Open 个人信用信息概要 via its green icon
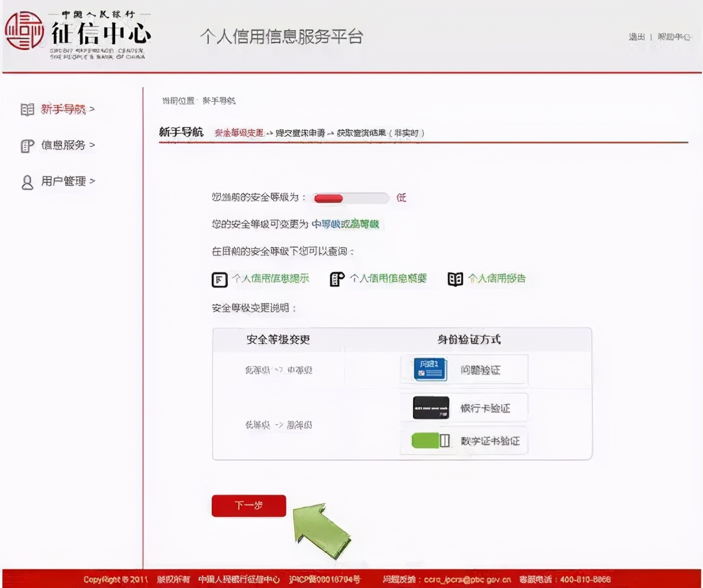Viewport: 703px width, 588px height. [x=336, y=278]
